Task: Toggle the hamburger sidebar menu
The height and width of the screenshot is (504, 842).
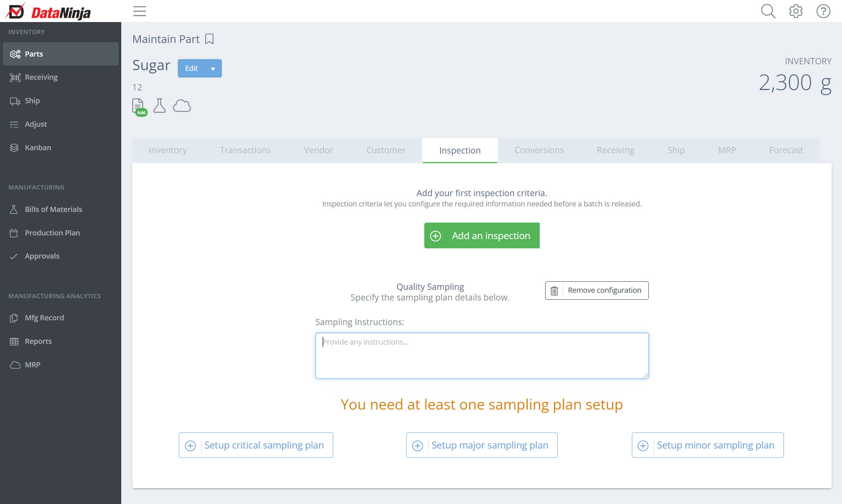Action: coord(140,11)
